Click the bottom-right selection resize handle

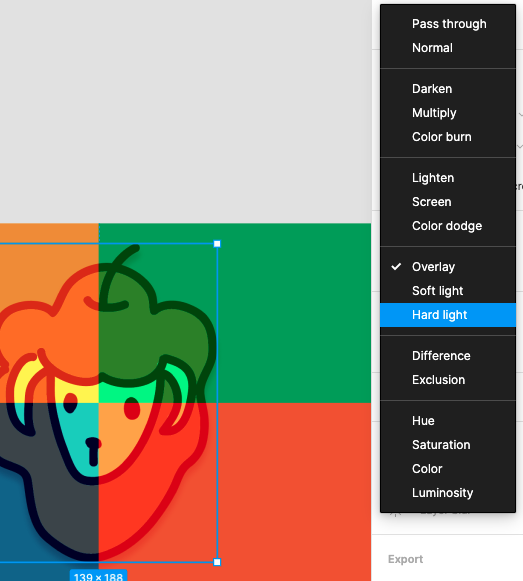coord(217,562)
